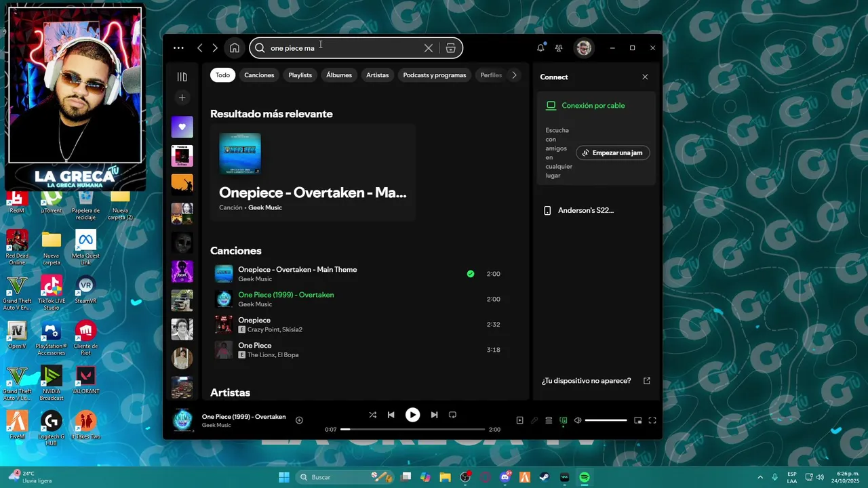Screen dimensions: 868x488
Task: Open Steam from the taskbar
Action: (x=545, y=477)
